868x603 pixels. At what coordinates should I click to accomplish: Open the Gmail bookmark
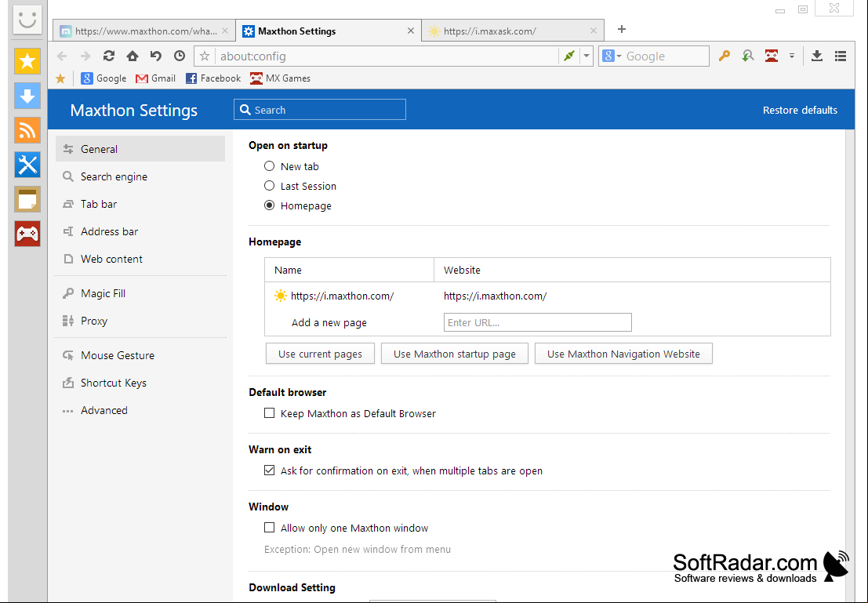[155, 78]
